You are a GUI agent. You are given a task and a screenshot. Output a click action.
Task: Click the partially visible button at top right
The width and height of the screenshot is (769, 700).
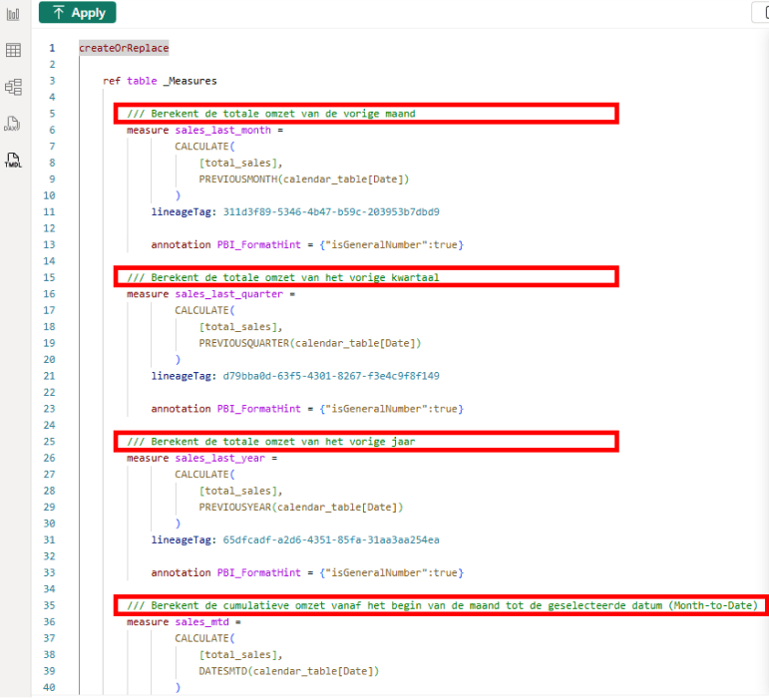coord(760,13)
